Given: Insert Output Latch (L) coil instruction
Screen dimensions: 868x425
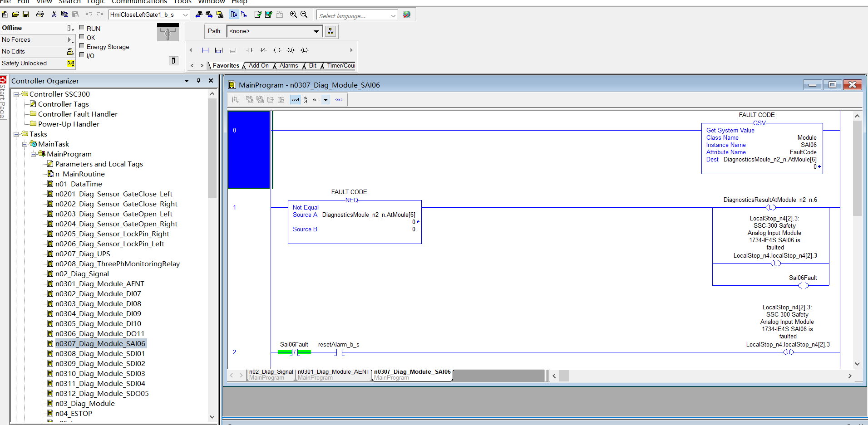Looking at the screenshot, I should (304, 50).
